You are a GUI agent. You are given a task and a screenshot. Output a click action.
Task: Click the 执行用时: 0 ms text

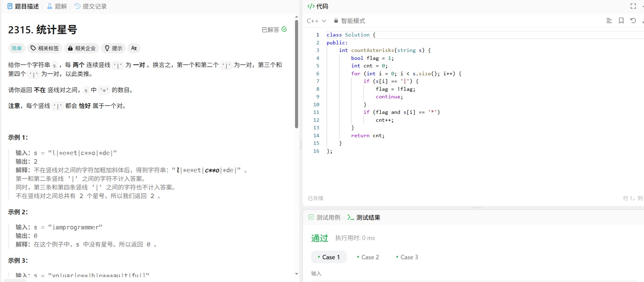pyautogui.click(x=355, y=238)
